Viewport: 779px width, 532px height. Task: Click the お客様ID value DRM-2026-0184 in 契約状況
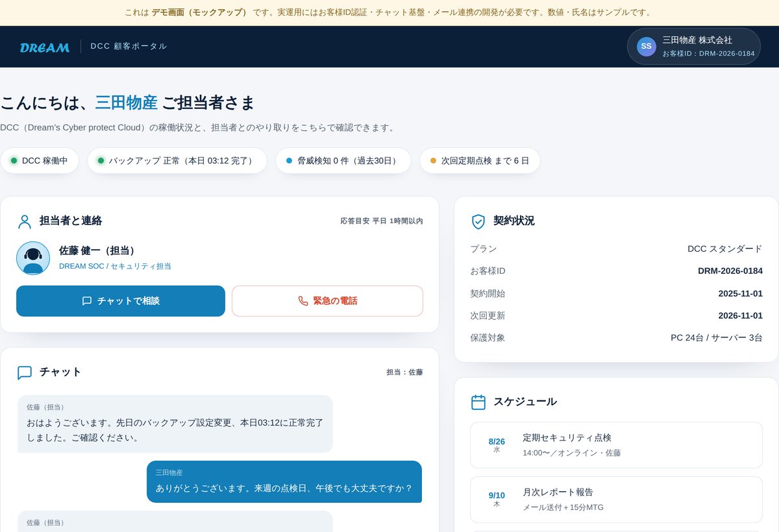coord(730,271)
